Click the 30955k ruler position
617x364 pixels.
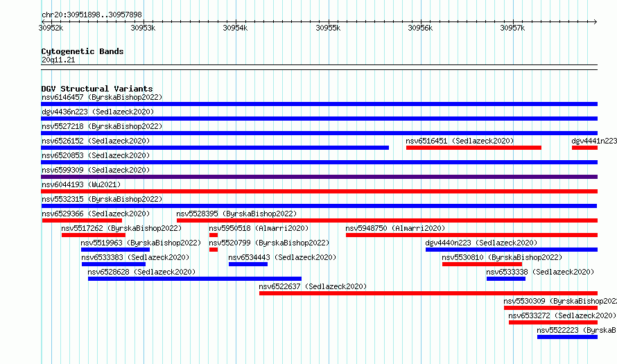328,28
